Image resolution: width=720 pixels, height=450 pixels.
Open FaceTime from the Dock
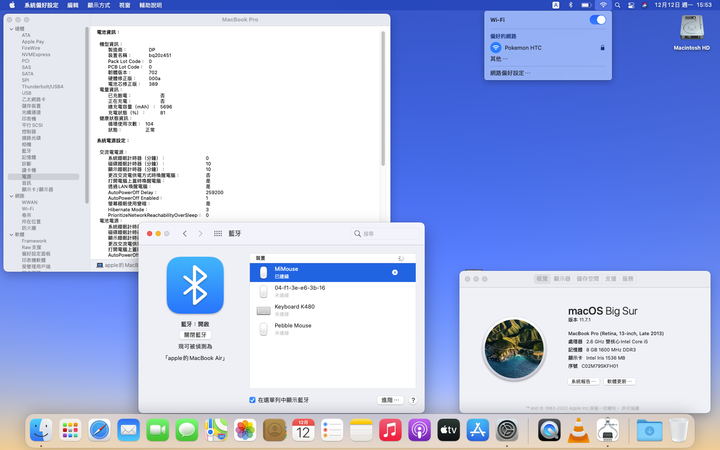coord(158,430)
